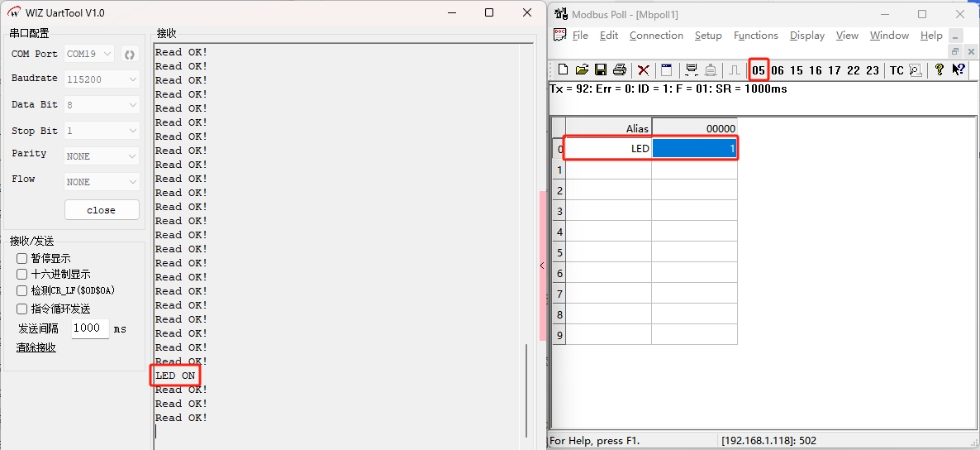Enable the 暂停显示 checkbox
Viewport: 980px width, 450px height.
click(x=22, y=259)
